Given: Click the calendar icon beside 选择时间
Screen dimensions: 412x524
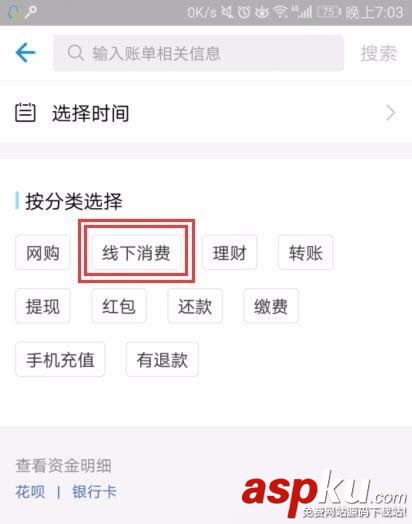Looking at the screenshot, I should [x=25, y=113].
